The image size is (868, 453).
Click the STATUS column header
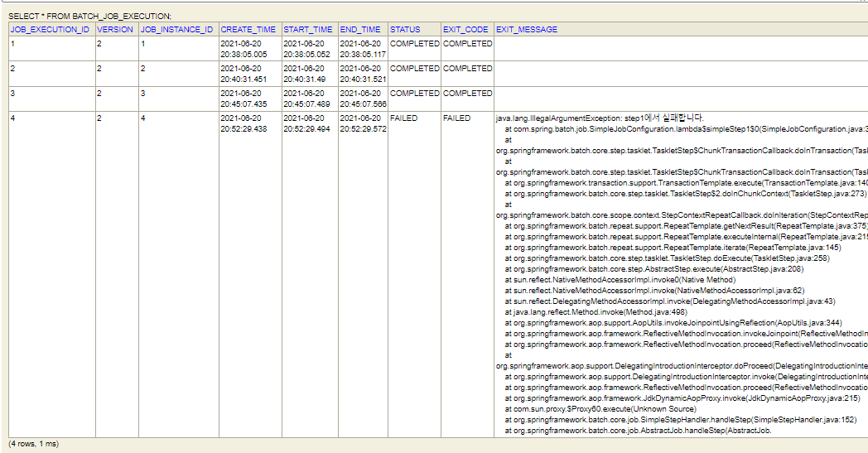(x=405, y=29)
